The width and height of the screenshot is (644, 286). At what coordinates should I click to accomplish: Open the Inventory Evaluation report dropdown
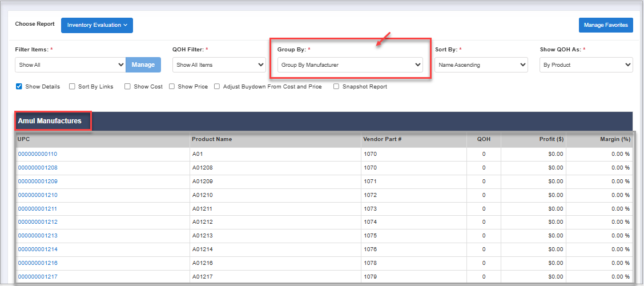(96, 25)
